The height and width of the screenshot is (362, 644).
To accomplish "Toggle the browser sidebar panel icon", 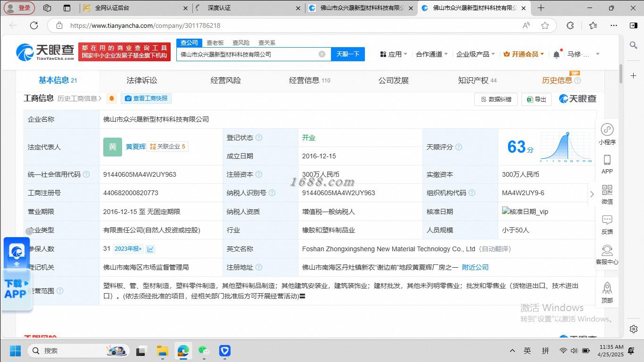I will 634,25.
